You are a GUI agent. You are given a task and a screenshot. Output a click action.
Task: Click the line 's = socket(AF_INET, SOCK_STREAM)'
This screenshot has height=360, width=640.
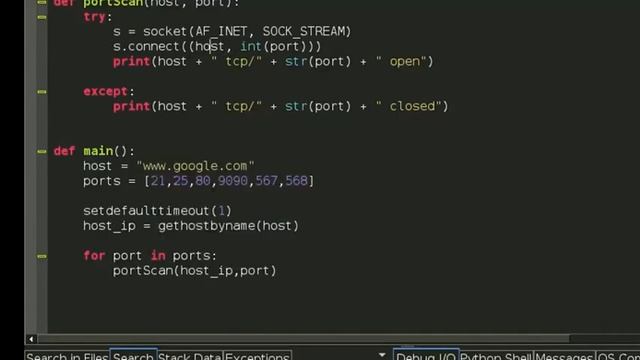tap(232, 31)
